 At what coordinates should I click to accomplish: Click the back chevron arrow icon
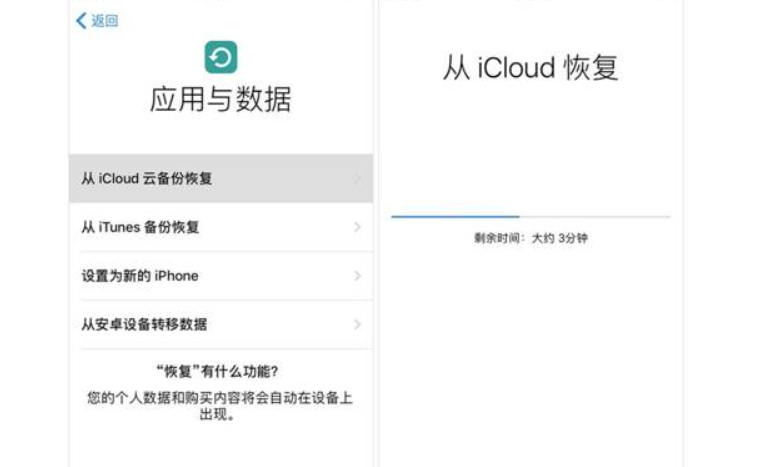coord(81,21)
